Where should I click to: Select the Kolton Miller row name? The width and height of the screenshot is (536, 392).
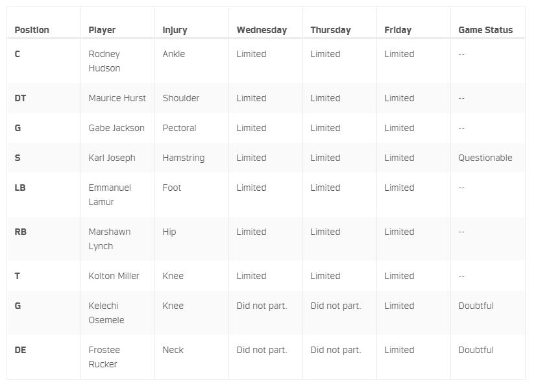[x=114, y=276]
